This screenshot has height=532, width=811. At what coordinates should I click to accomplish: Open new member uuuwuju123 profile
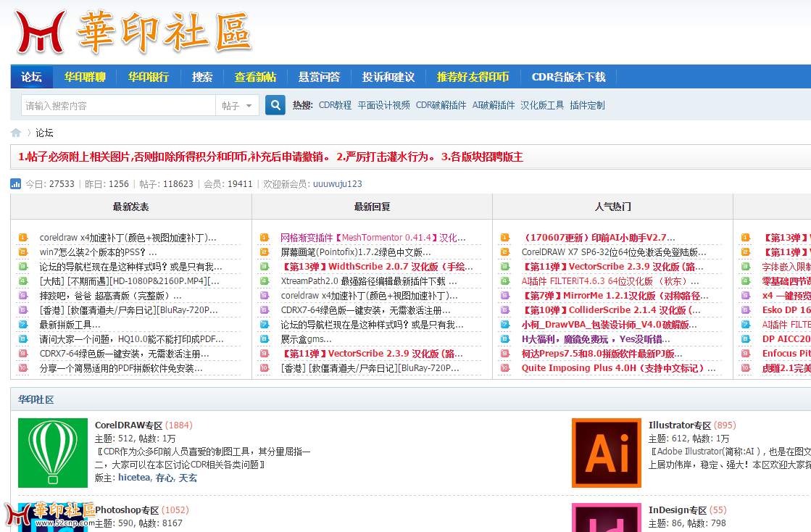pyautogui.click(x=338, y=184)
